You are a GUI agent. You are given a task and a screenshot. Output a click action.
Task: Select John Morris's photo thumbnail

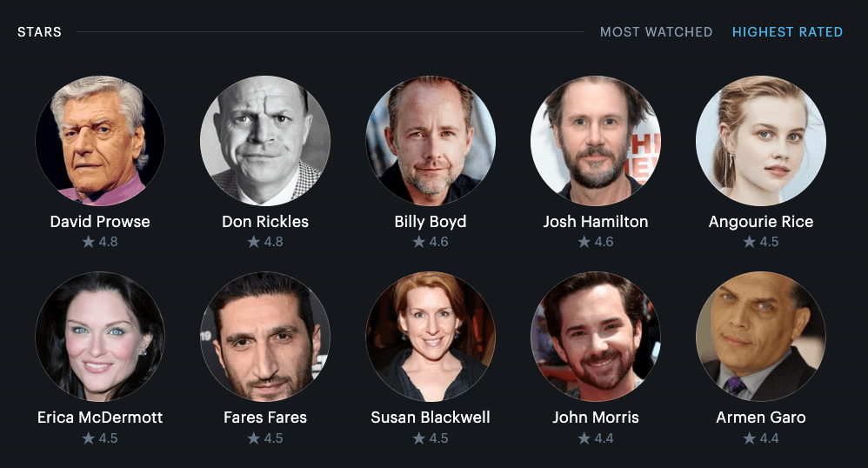pos(596,337)
